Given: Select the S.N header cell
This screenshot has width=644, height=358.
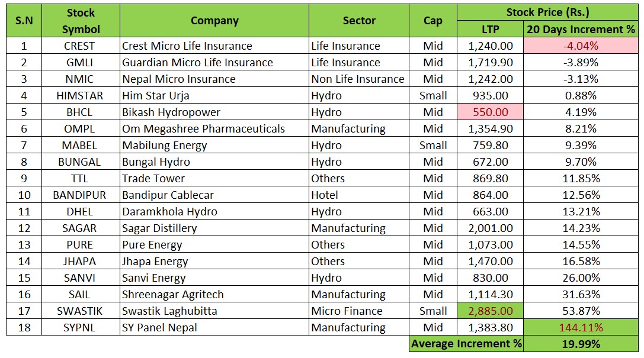Looking at the screenshot, I should [24, 21].
